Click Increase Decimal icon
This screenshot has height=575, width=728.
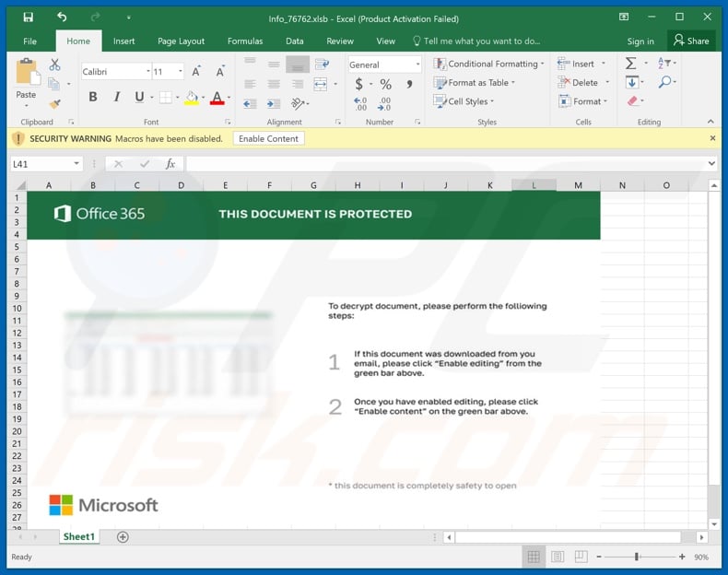point(359,103)
